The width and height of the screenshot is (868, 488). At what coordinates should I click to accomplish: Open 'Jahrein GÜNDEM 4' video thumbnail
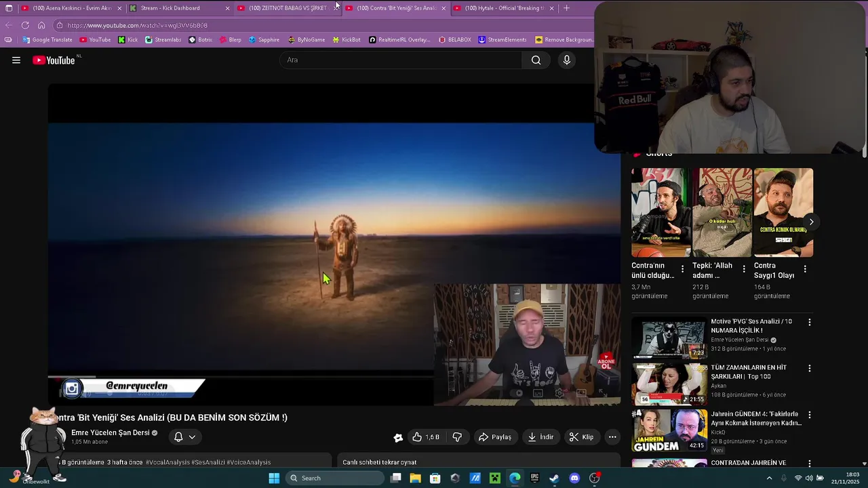pos(669,430)
